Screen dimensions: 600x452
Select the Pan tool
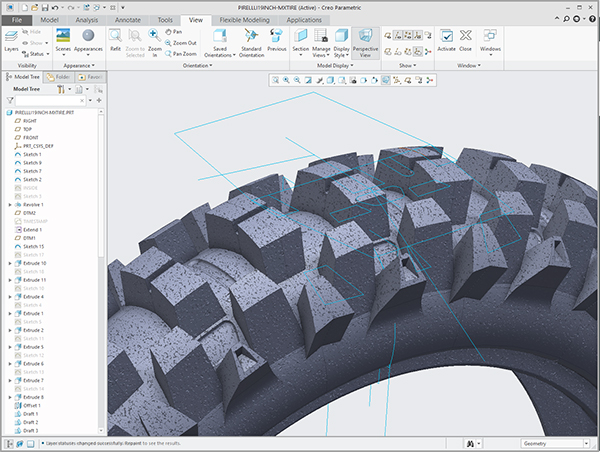(x=173, y=32)
